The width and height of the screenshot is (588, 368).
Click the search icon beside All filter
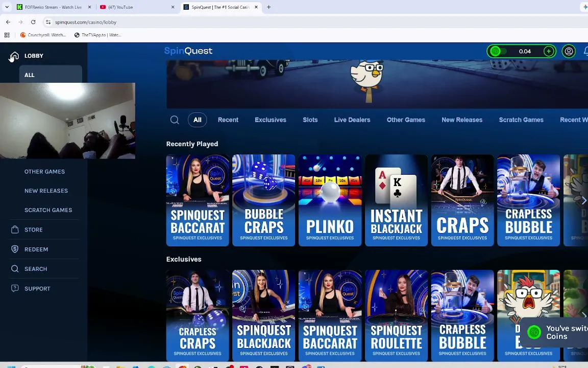[x=175, y=120]
